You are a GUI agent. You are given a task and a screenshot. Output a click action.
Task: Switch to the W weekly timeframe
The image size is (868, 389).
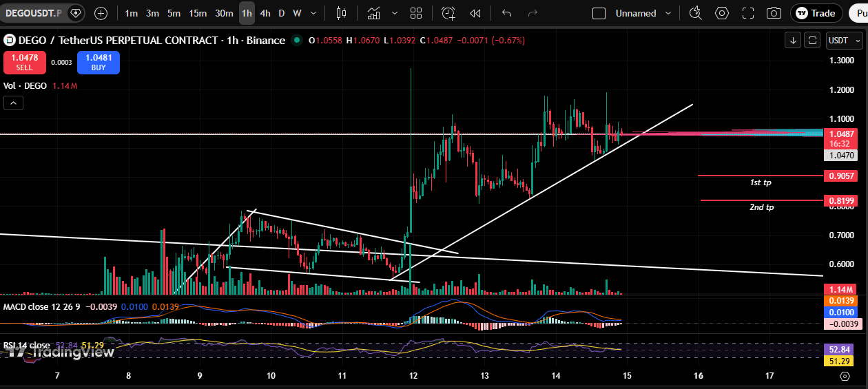(x=297, y=13)
